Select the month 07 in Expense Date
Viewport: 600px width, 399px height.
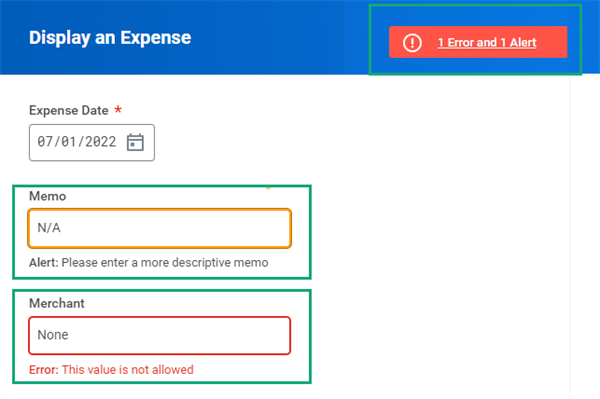[45, 142]
